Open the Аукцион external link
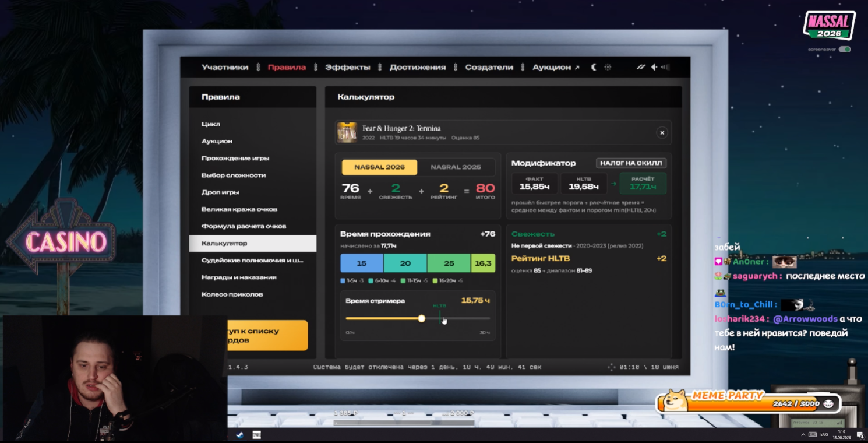This screenshot has height=443, width=868. point(556,67)
